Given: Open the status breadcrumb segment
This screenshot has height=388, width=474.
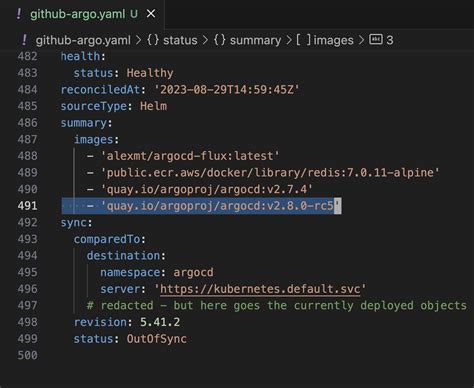Looking at the screenshot, I should [180, 40].
